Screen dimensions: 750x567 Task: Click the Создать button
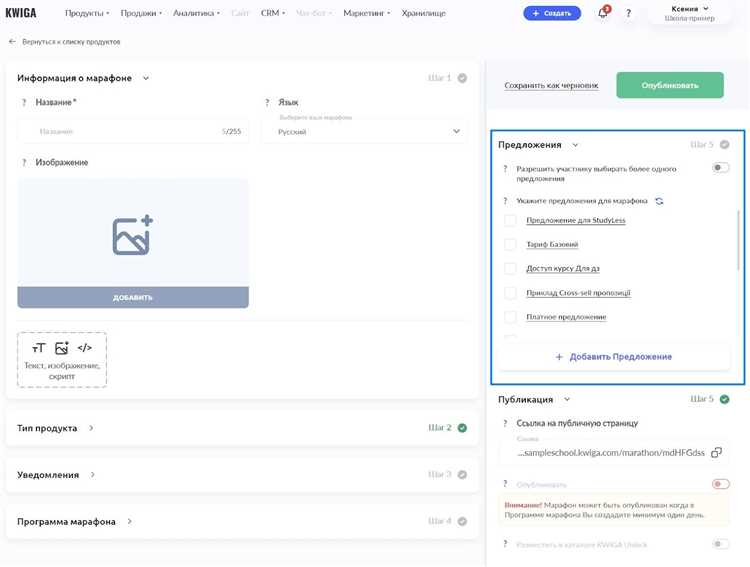552,13
